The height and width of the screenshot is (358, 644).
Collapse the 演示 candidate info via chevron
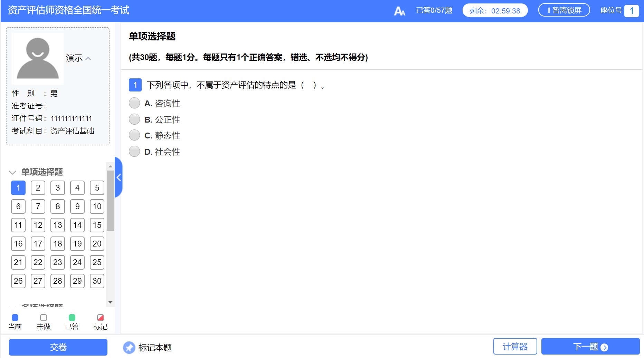[x=88, y=59]
